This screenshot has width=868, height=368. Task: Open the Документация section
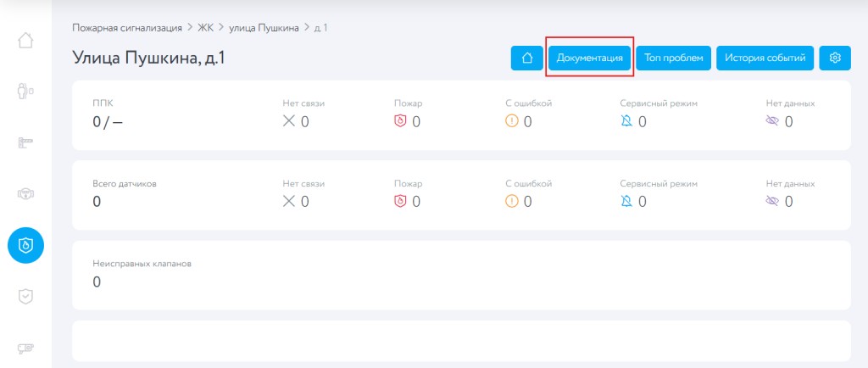point(590,58)
